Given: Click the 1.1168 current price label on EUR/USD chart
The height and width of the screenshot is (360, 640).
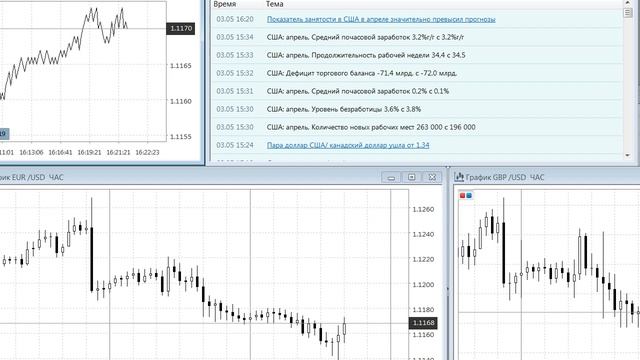Looking at the screenshot, I should pyautogui.click(x=423, y=323).
